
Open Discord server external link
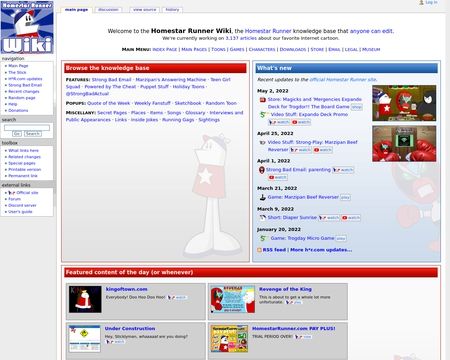coord(22,205)
